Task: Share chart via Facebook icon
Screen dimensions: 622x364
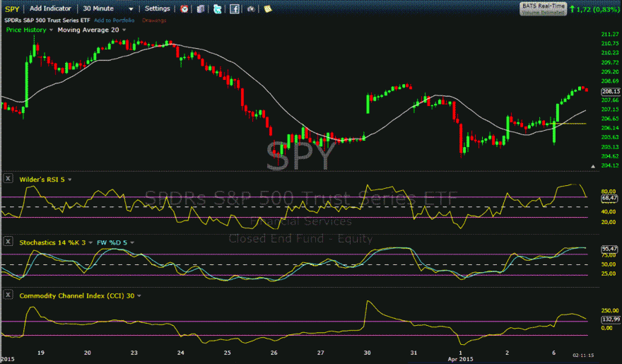Action: point(235,8)
